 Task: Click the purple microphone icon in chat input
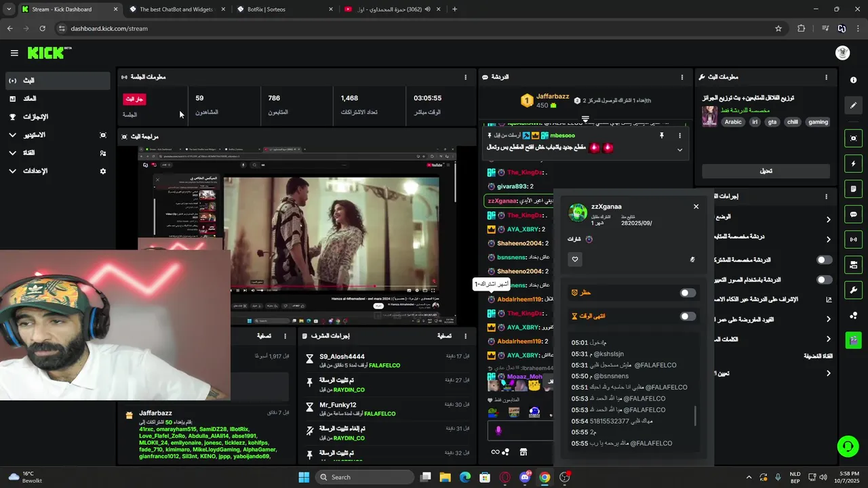pos(498,430)
